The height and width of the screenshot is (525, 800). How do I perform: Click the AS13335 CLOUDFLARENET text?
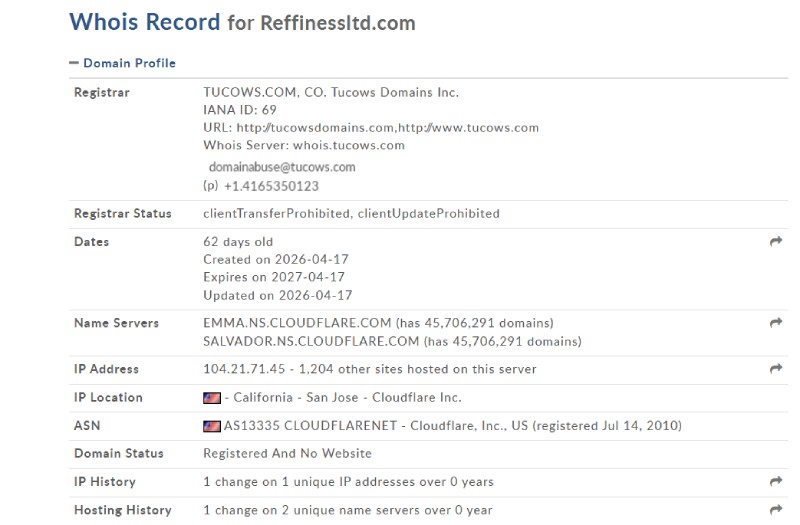click(310, 426)
